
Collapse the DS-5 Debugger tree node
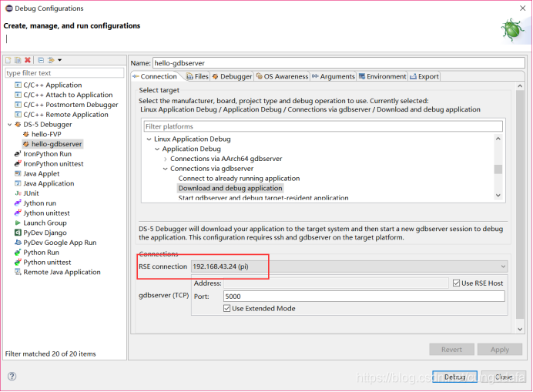coord(9,125)
